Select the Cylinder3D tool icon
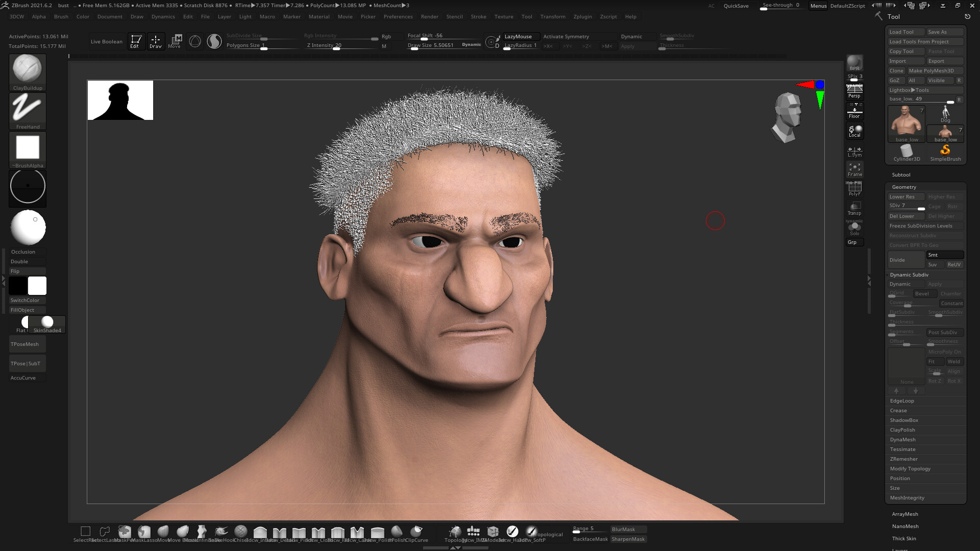980x551 pixels. tap(906, 152)
